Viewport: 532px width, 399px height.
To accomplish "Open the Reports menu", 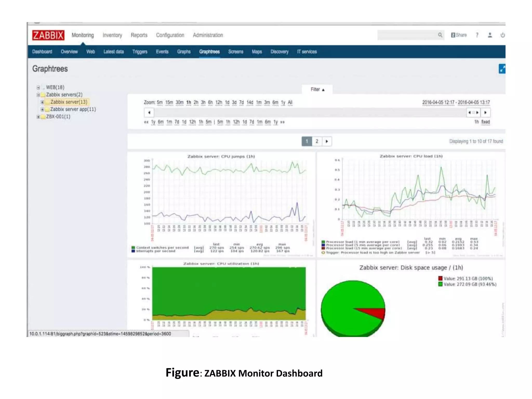I will point(139,35).
